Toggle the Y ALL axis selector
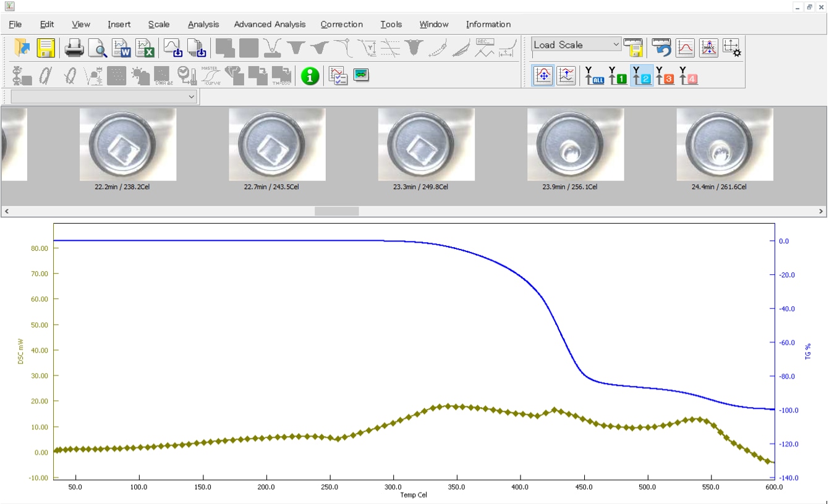 594,75
